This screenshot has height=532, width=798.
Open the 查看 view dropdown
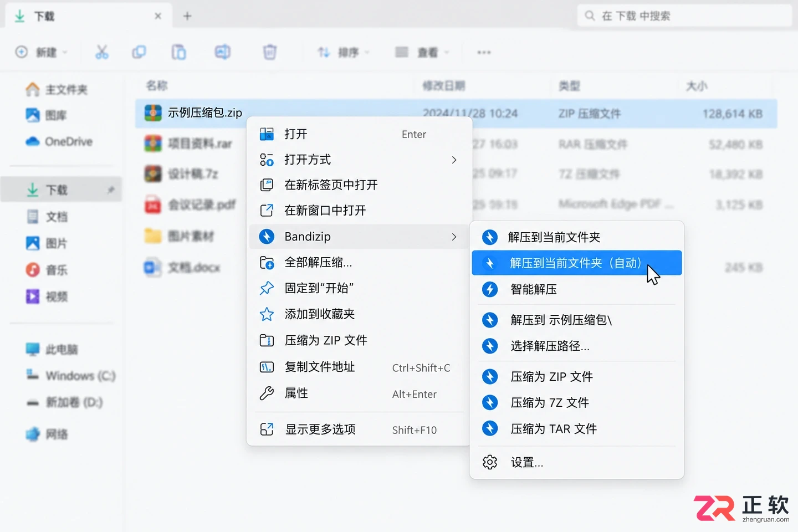(x=422, y=52)
